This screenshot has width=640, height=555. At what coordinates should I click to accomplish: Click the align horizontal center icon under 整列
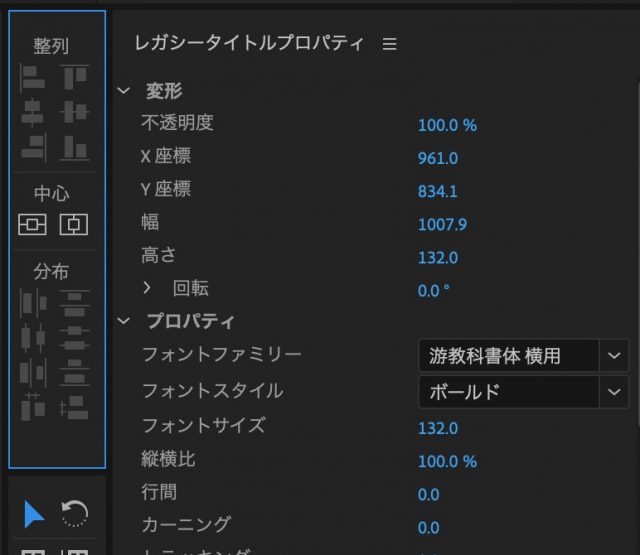pyautogui.click(x=33, y=112)
